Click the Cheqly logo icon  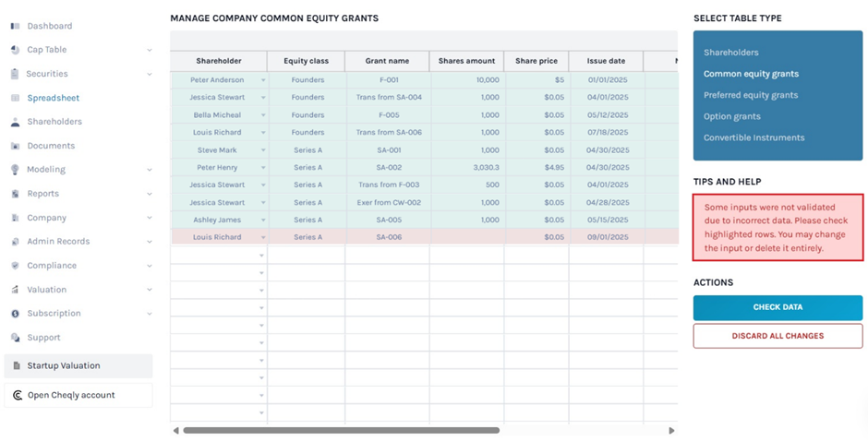click(17, 395)
